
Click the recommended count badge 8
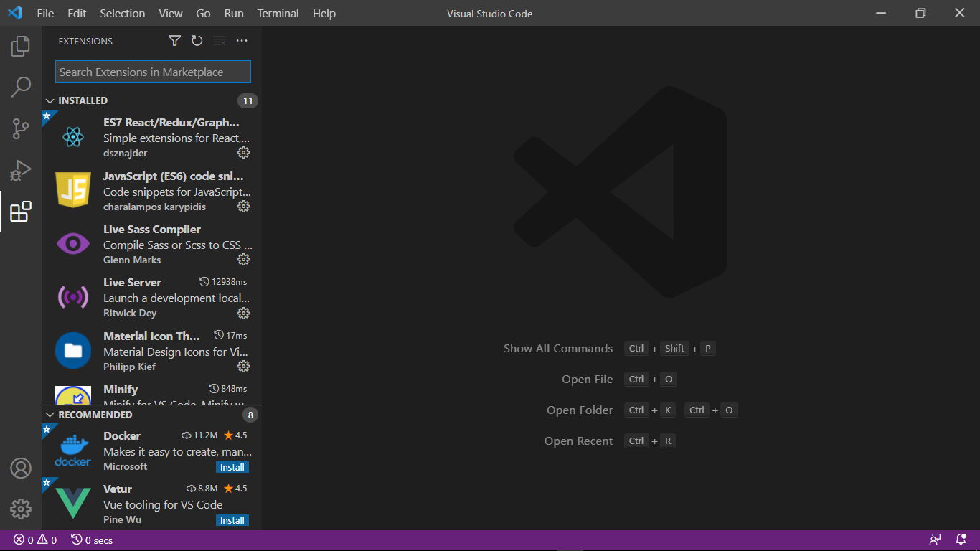tap(250, 415)
